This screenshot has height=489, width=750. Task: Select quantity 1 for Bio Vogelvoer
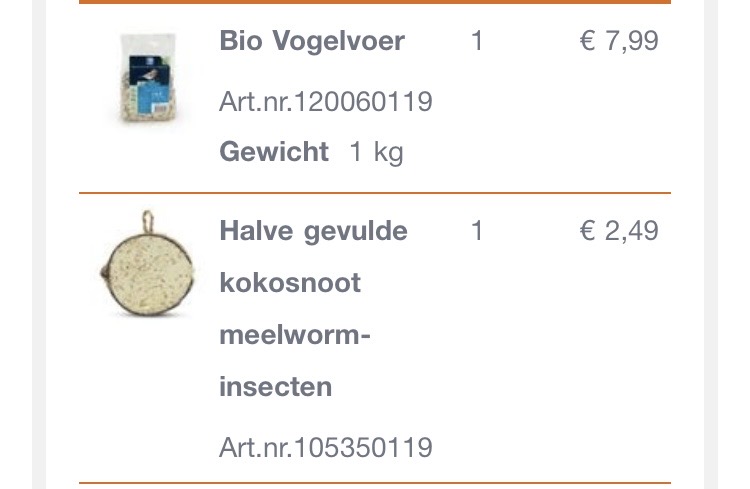[477, 41]
